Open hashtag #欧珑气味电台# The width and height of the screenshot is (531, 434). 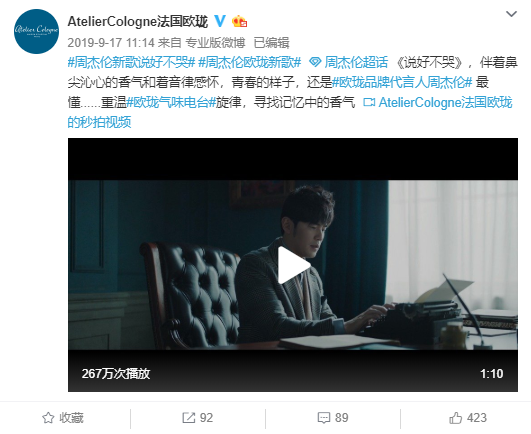[171, 102]
